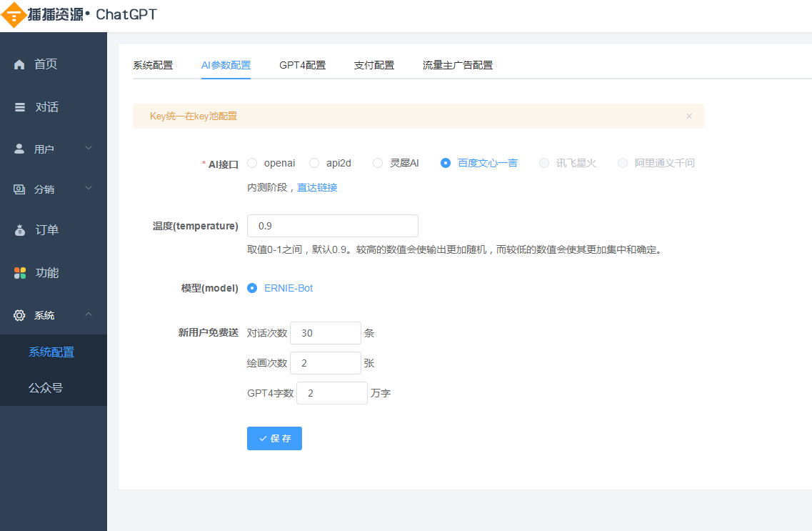Focus the GPT4字数 input field
Image resolution: width=812 pixels, height=531 pixels.
(x=332, y=393)
